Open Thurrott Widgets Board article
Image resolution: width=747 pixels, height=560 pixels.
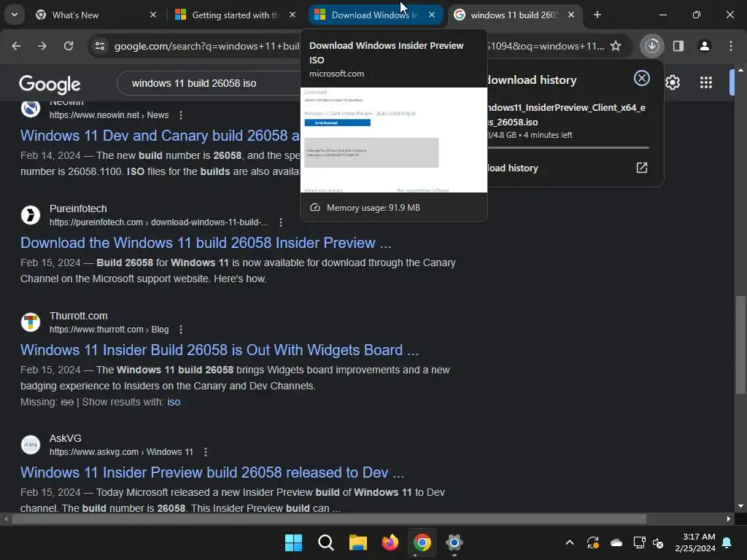click(220, 350)
